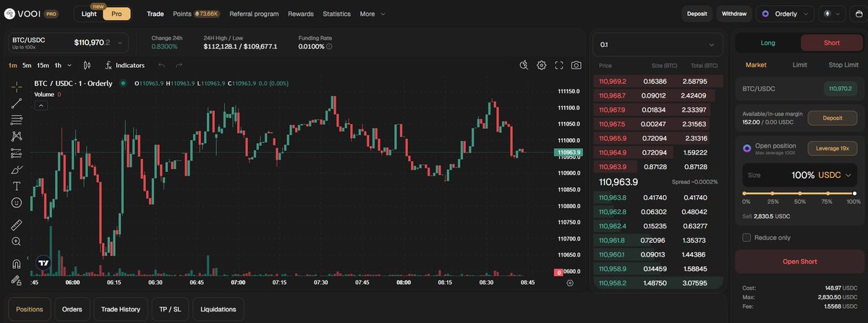
Task: Open chart settings gear icon
Action: click(x=541, y=65)
